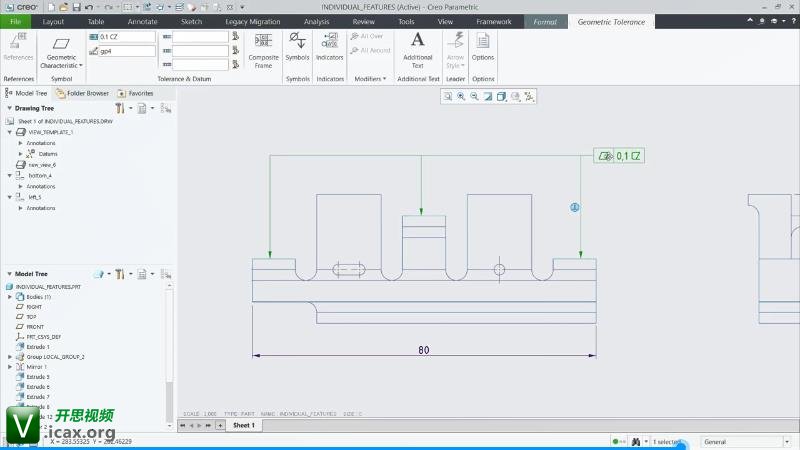Image resolution: width=800 pixels, height=450 pixels.
Task: Switch to the Legacy Migration tab
Action: coord(253,21)
